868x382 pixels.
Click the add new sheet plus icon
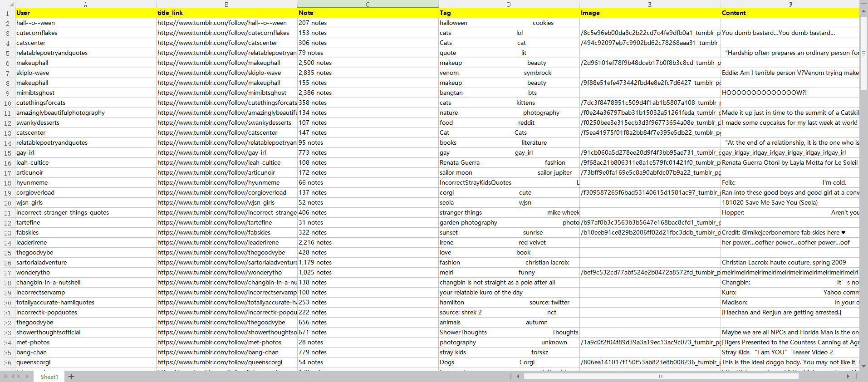click(71, 377)
